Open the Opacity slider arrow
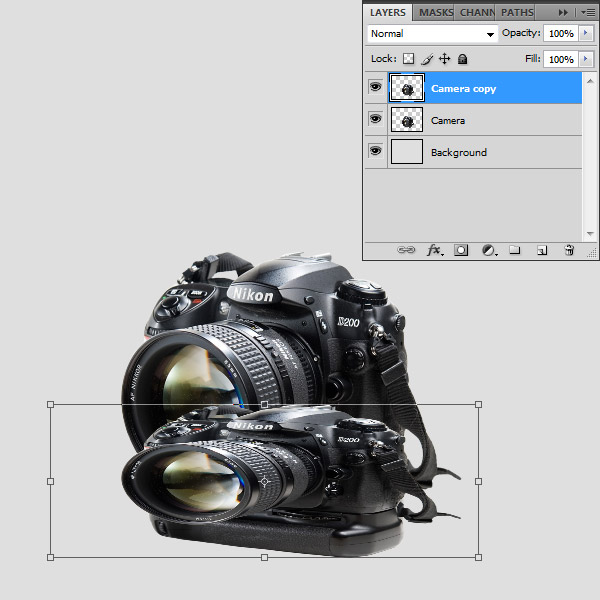This screenshot has height=600, width=600. point(586,33)
